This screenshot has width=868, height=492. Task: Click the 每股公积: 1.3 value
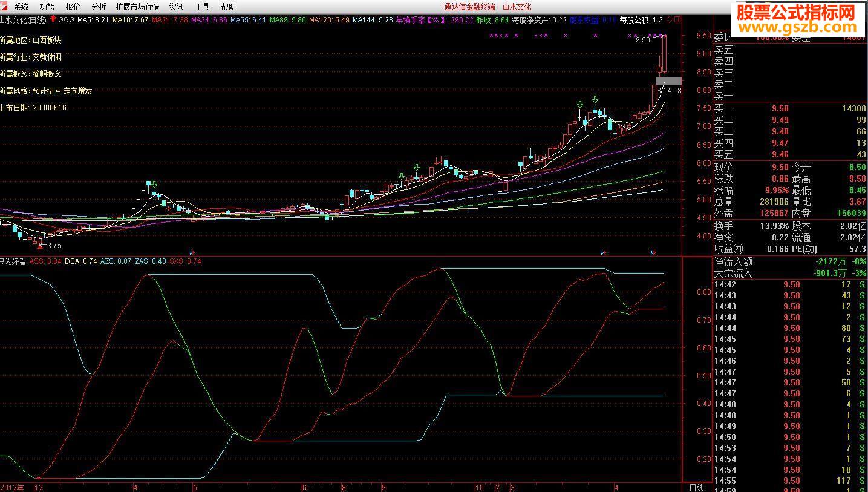click(641, 19)
